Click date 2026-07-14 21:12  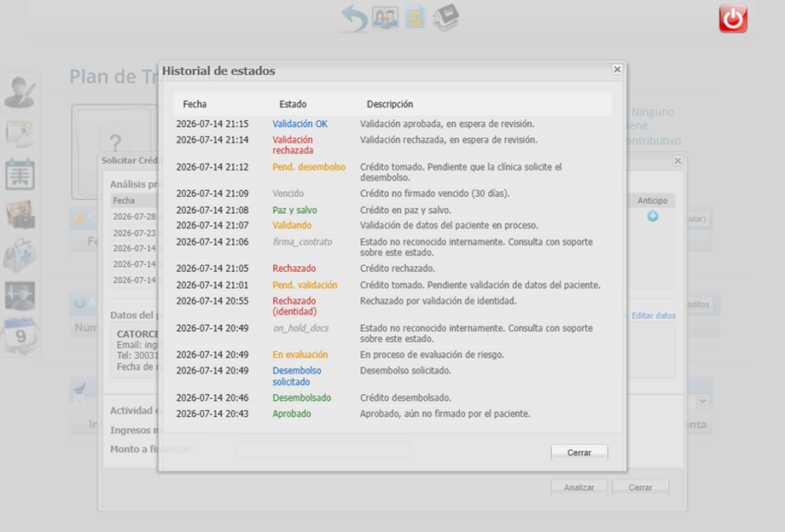(212, 167)
